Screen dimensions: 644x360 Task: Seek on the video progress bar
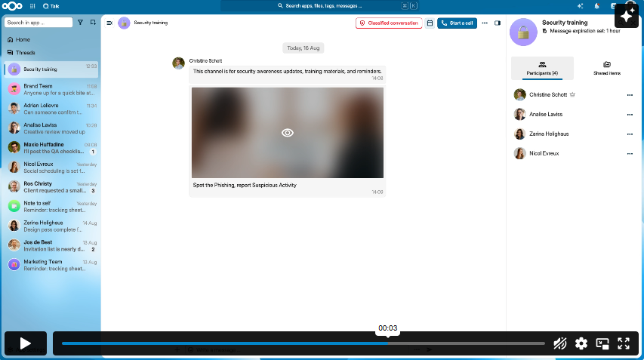pos(303,343)
